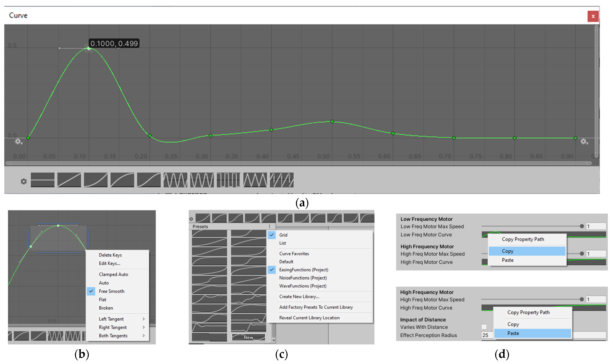
Task: Choose the square wave curve preset
Action: coord(228,180)
